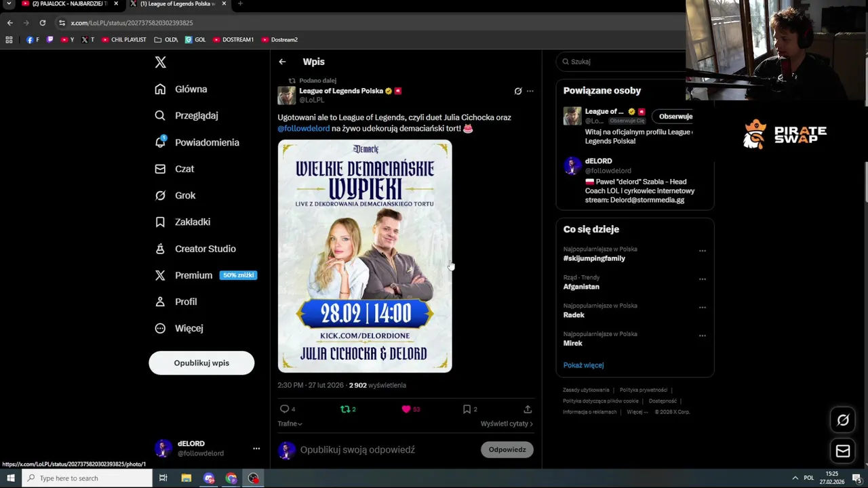Screen dimensions: 868x488
Task: Open the Mirek trend
Action: (x=573, y=344)
